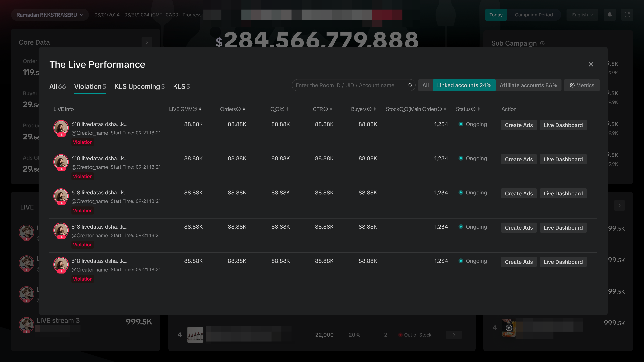Open Live Dashboard for last row

click(563, 262)
